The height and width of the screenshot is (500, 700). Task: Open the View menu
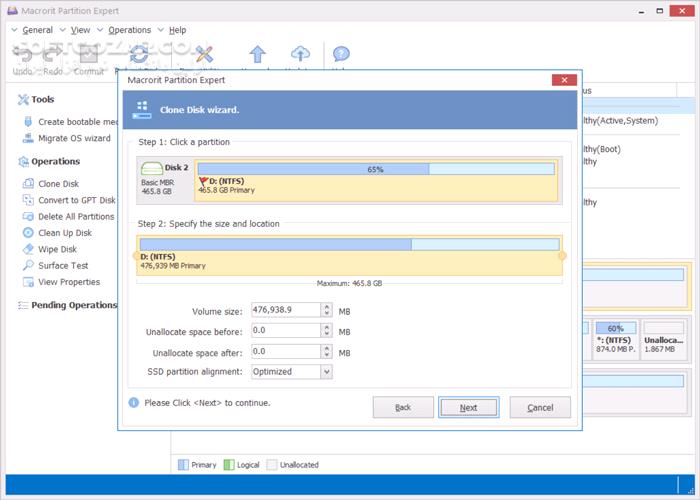coord(80,30)
